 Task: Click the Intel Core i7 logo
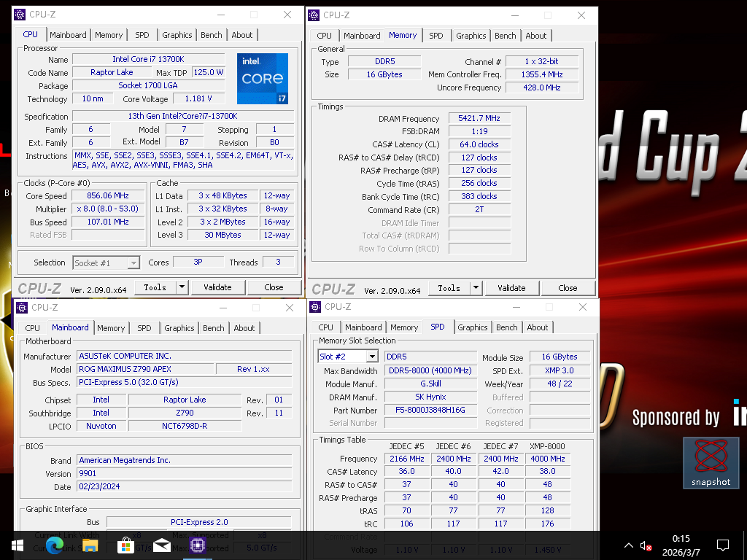point(263,79)
